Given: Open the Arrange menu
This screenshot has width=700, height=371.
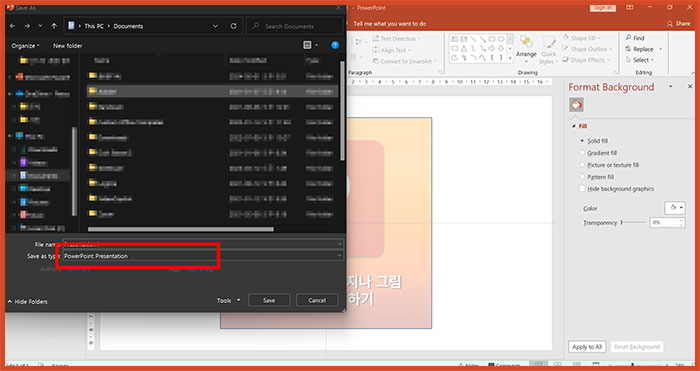Looking at the screenshot, I should pos(526,49).
